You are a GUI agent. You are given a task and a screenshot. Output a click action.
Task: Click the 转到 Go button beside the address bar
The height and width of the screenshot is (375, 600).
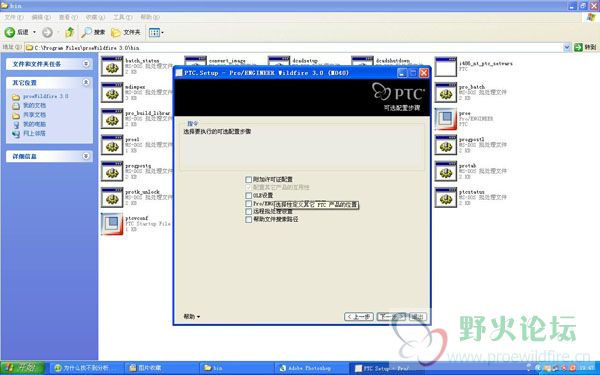click(x=585, y=47)
